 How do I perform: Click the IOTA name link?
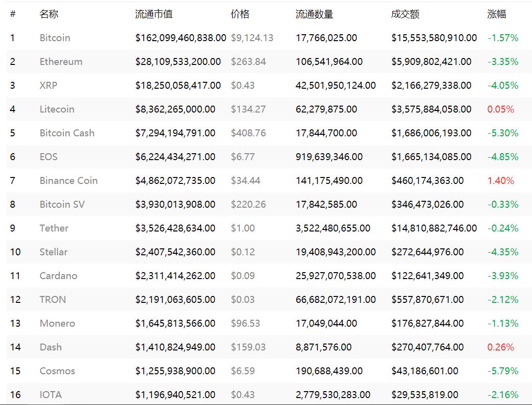coord(51,395)
